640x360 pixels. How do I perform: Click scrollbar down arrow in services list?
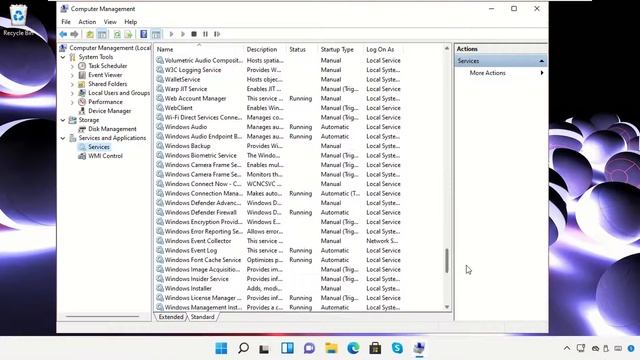[x=447, y=307]
